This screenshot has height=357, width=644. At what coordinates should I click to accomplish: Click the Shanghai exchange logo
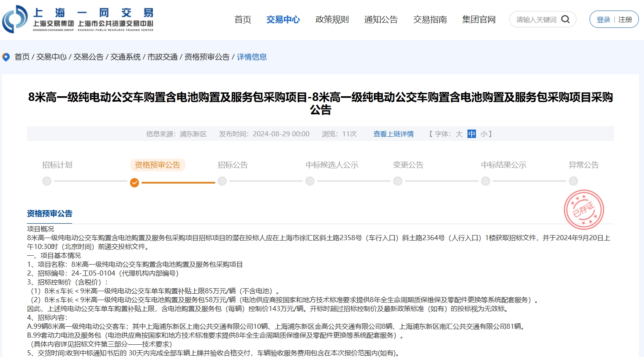78,19
